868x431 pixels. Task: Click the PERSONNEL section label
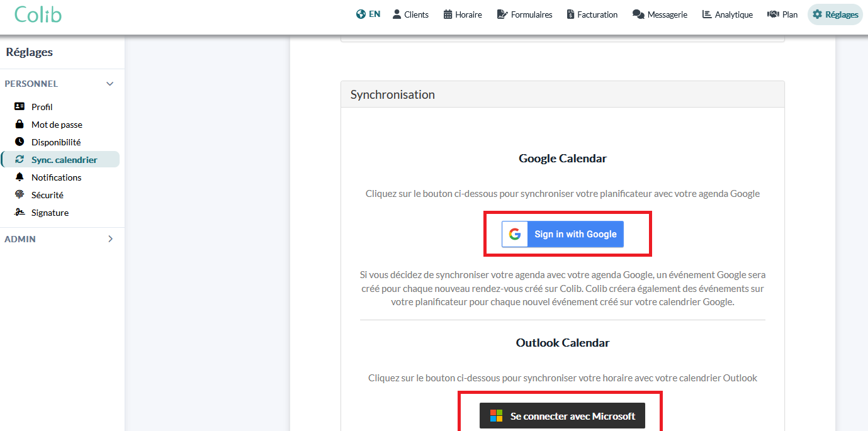click(x=31, y=84)
